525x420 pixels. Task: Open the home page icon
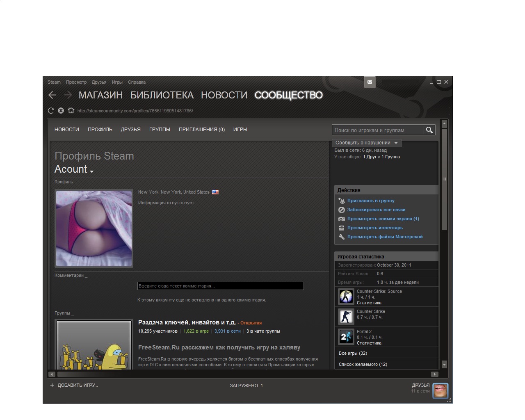(71, 110)
